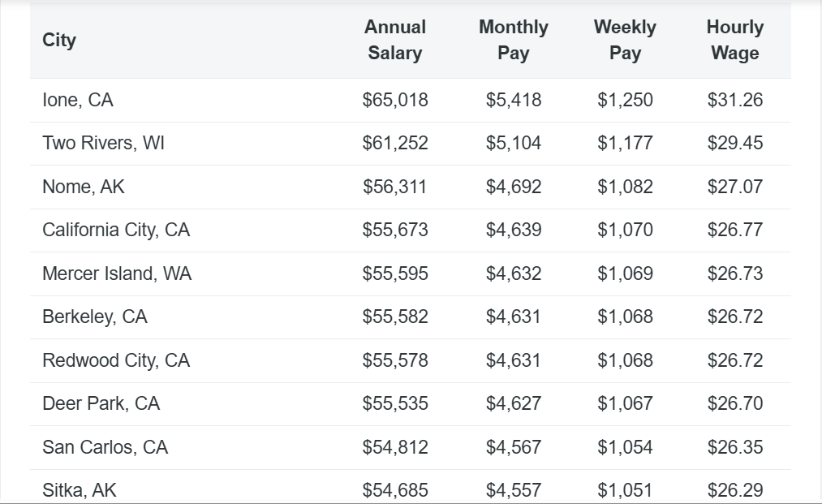
Task: Select the Two Rivers, WI city cell
Action: pos(103,143)
